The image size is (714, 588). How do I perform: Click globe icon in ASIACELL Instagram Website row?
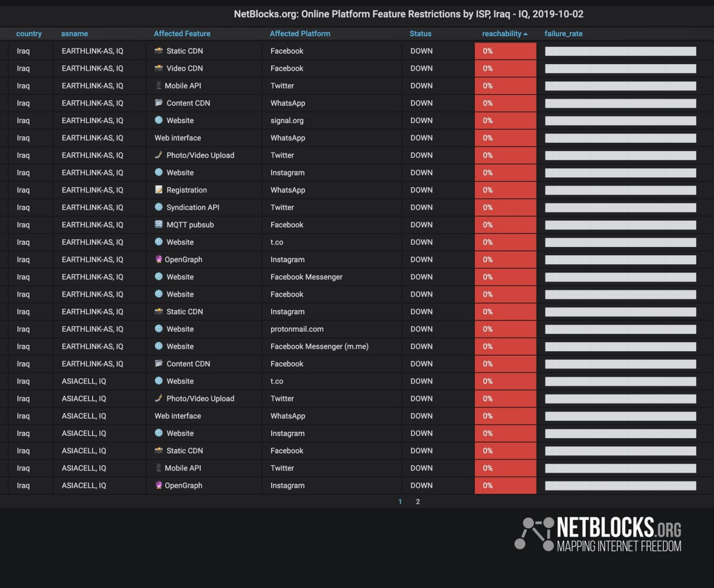(x=159, y=433)
